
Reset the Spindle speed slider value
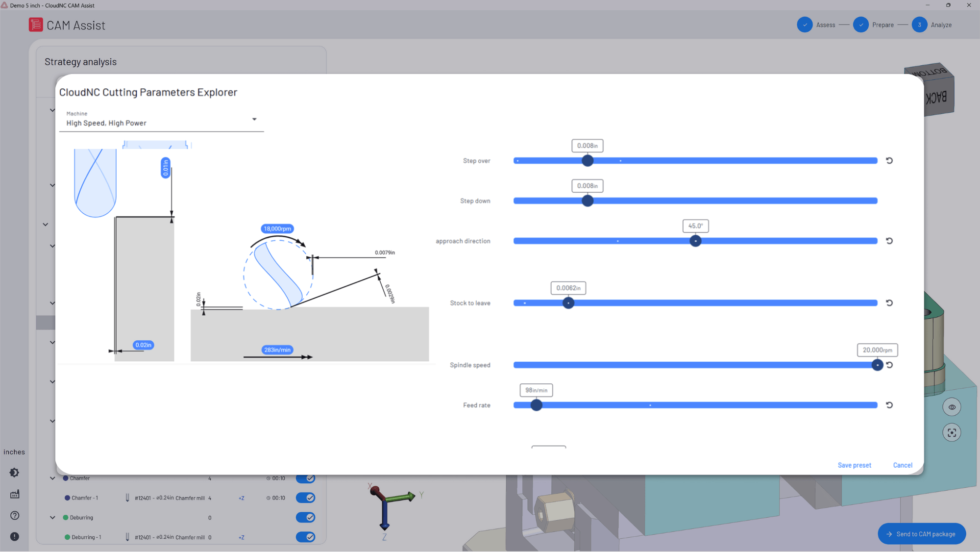pyautogui.click(x=889, y=365)
